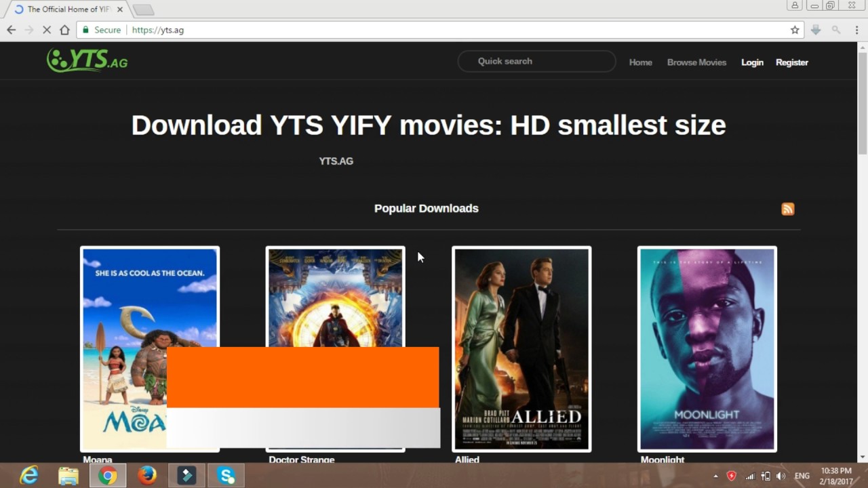The width and height of the screenshot is (868, 488).
Task: Click the ENG language indicator
Action: [802, 476]
